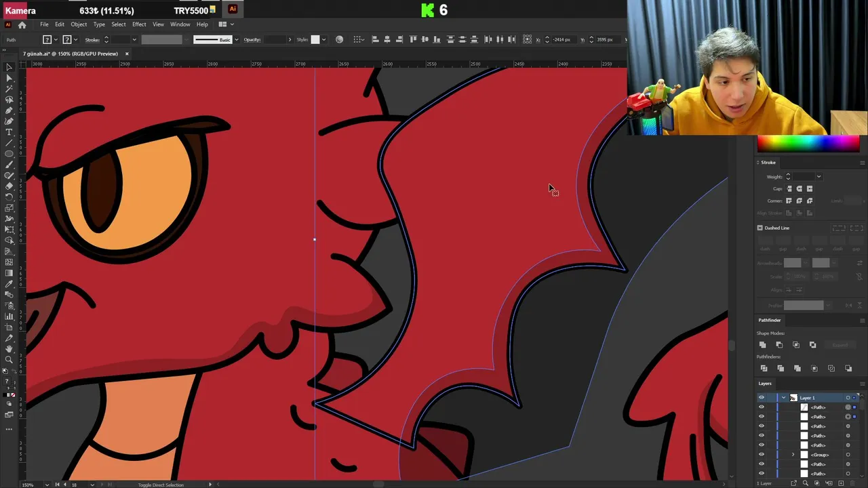Open the File menu
The width and height of the screenshot is (868, 488).
pos(44,24)
